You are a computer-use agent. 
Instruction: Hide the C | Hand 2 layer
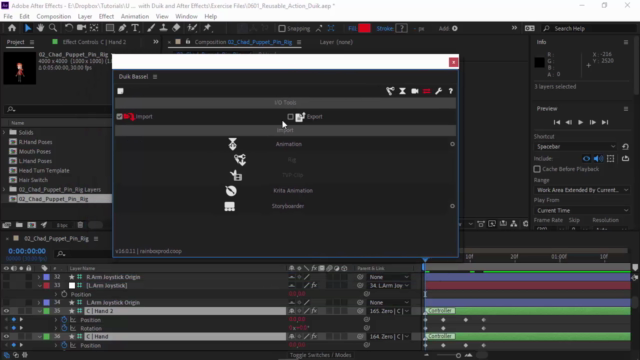click(x=6, y=311)
